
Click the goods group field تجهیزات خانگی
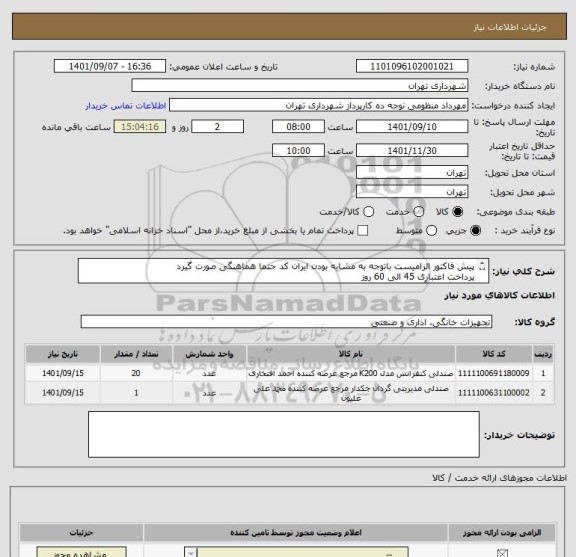click(x=286, y=322)
